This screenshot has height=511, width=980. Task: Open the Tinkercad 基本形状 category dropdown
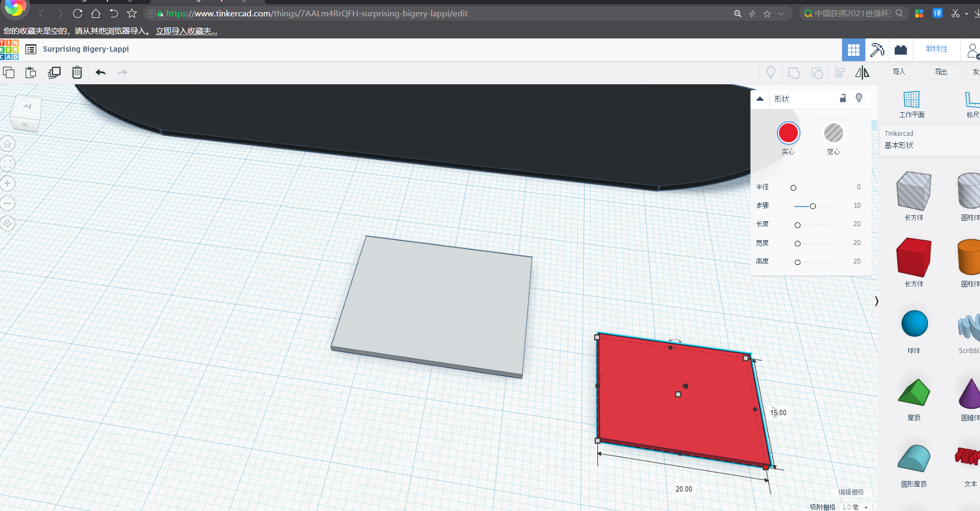929,140
